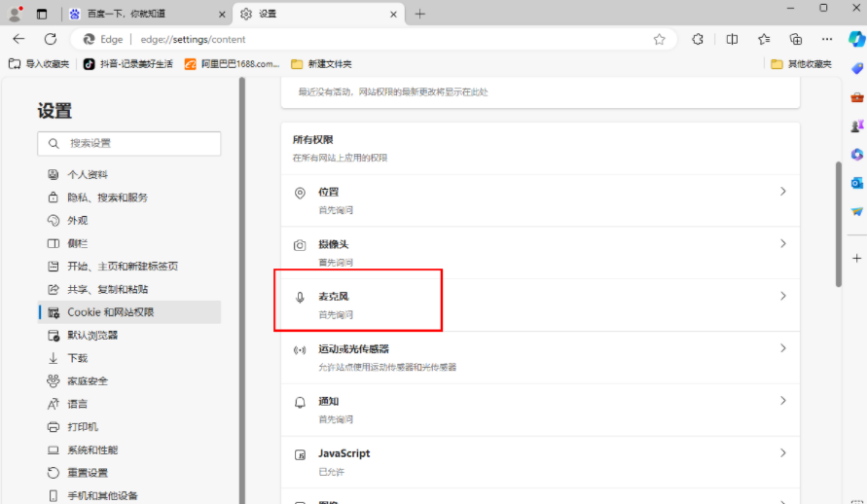Go to 隐私、搜索和服务 settings
867x504 pixels.
point(129,198)
